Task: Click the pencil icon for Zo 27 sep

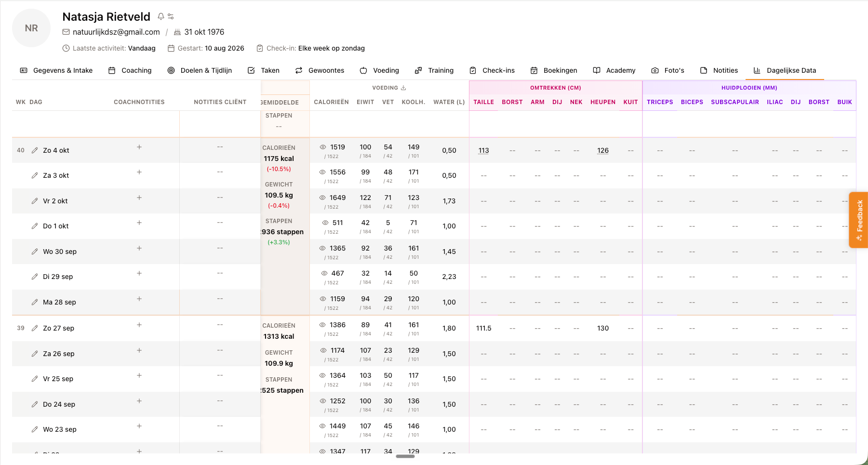Action: pos(35,328)
